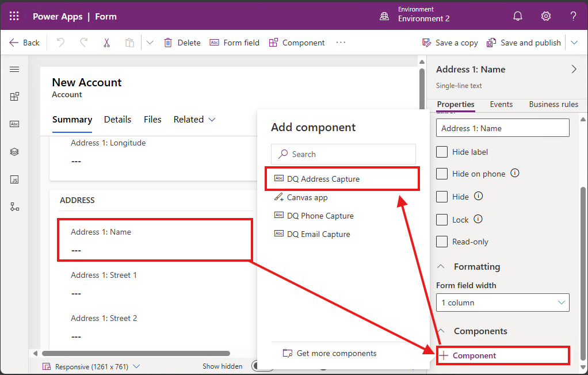Open the Events tab
Screen dimensions: 588x375
tap(501, 105)
